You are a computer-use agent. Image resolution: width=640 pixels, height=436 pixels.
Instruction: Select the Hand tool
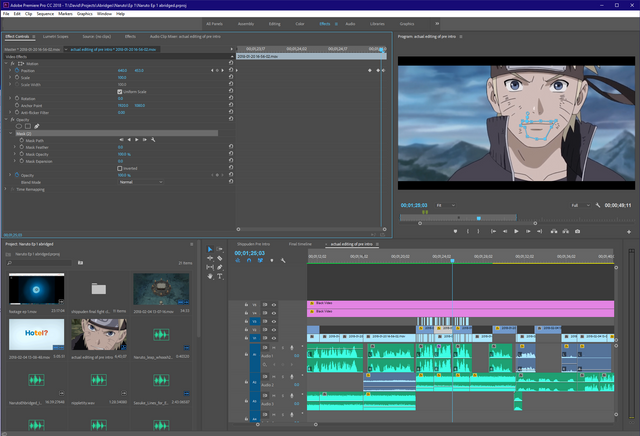[210, 276]
